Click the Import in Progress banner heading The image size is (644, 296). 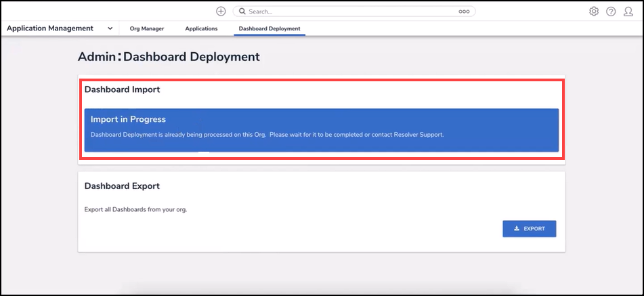coord(129,119)
